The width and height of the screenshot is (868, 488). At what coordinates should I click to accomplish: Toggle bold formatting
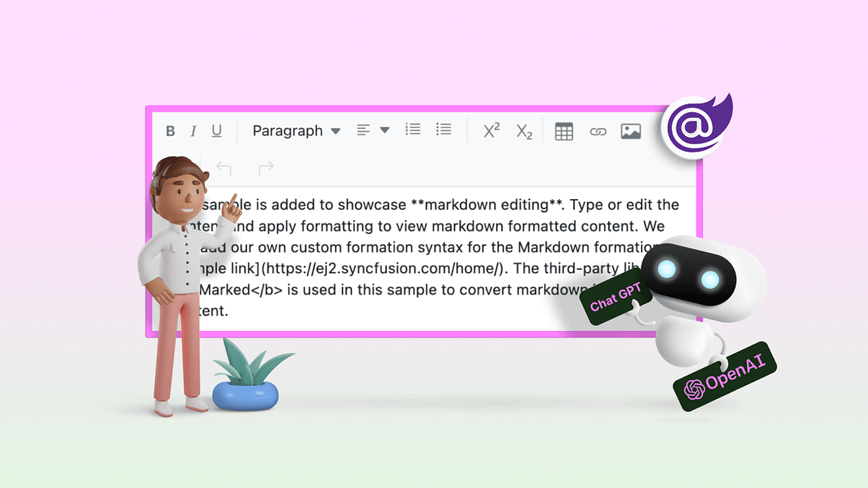click(x=171, y=130)
